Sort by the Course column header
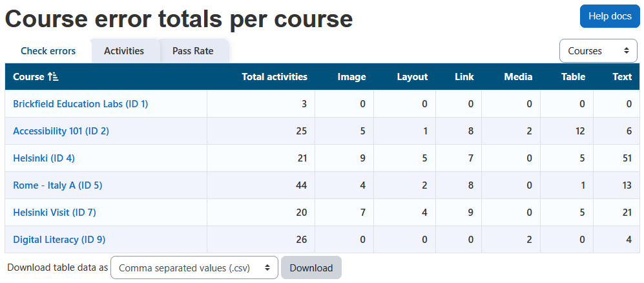Viewport: 644px width, 283px height. (29, 77)
